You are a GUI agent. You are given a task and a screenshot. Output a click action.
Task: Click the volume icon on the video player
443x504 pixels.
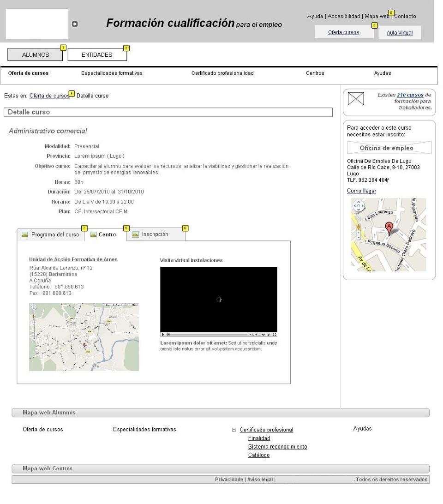(x=263, y=335)
